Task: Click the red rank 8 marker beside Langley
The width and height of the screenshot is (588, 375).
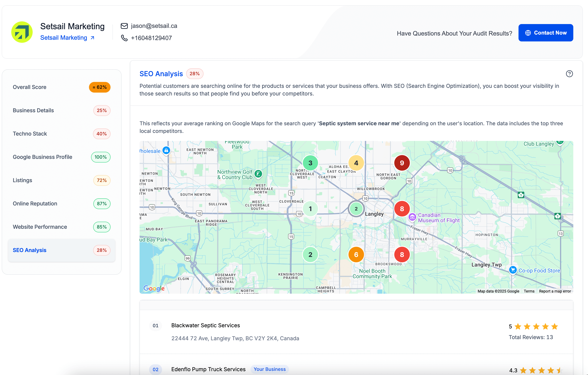Action: coord(402,209)
